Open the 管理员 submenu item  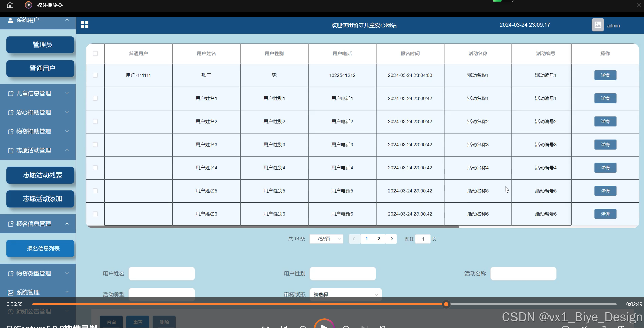coord(41,45)
